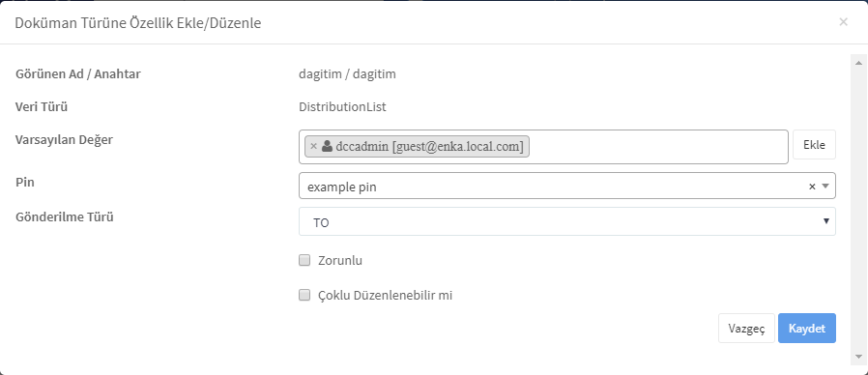Viewport: 868px width, 375px height.
Task: Click the scrollbar up arrow
Action: pos(858,61)
